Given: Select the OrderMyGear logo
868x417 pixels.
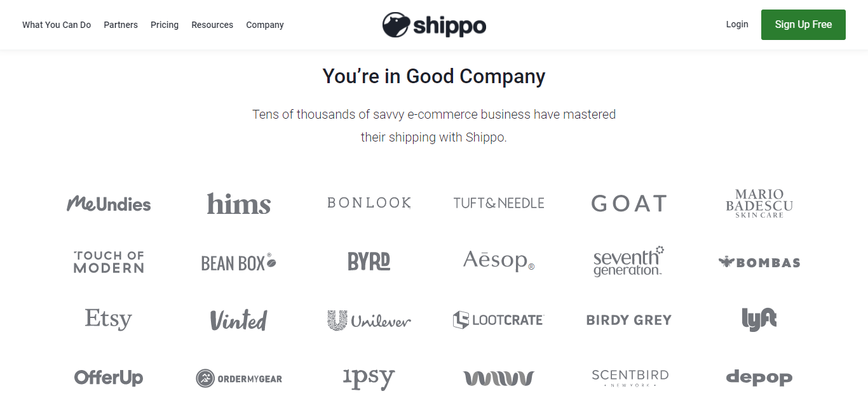Looking at the screenshot, I should 239,378.
